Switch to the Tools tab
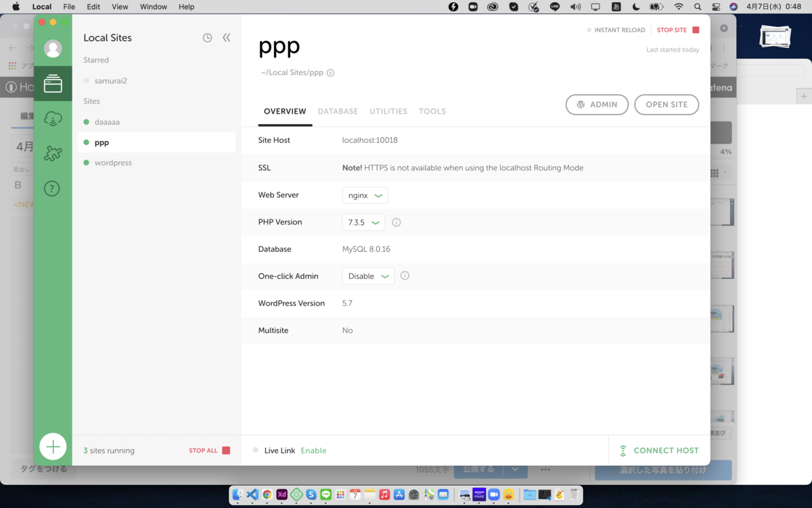 point(432,111)
